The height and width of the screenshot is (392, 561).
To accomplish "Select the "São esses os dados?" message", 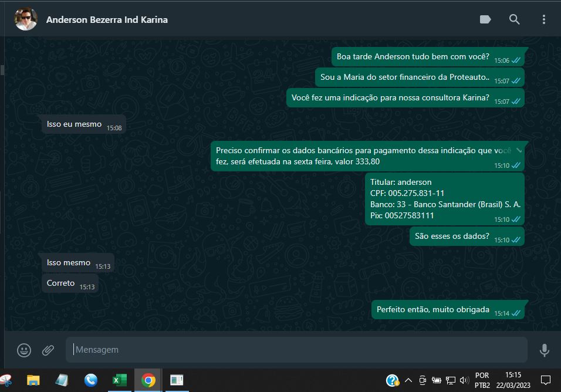I will (x=451, y=236).
